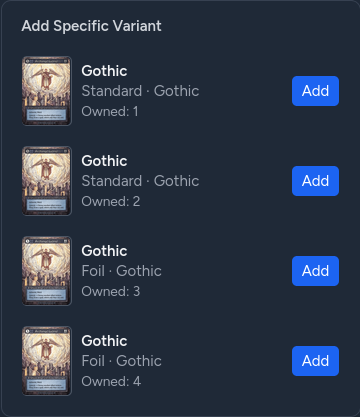This screenshot has width=360, height=417.
Task: Open card thumbnail of variant owned 3
Action: click(x=47, y=271)
